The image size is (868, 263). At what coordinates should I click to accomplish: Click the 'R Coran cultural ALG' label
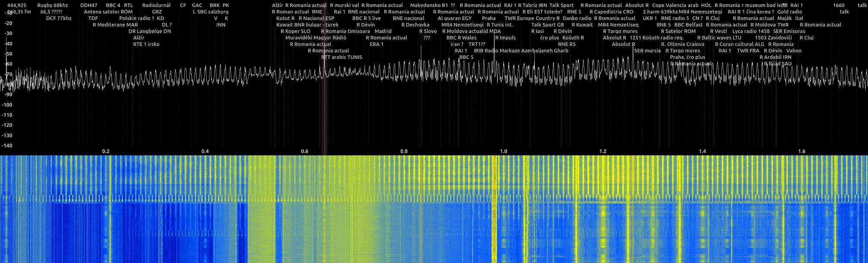click(740, 44)
